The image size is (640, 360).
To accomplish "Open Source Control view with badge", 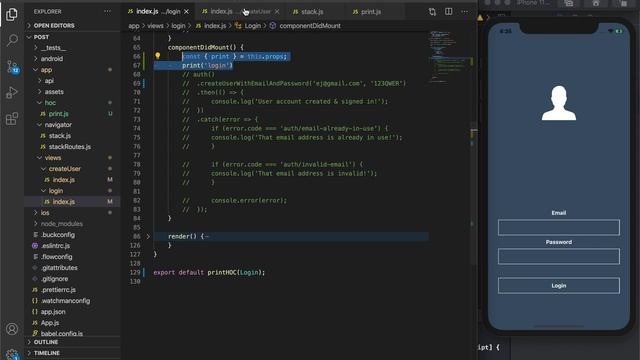I will point(12,66).
